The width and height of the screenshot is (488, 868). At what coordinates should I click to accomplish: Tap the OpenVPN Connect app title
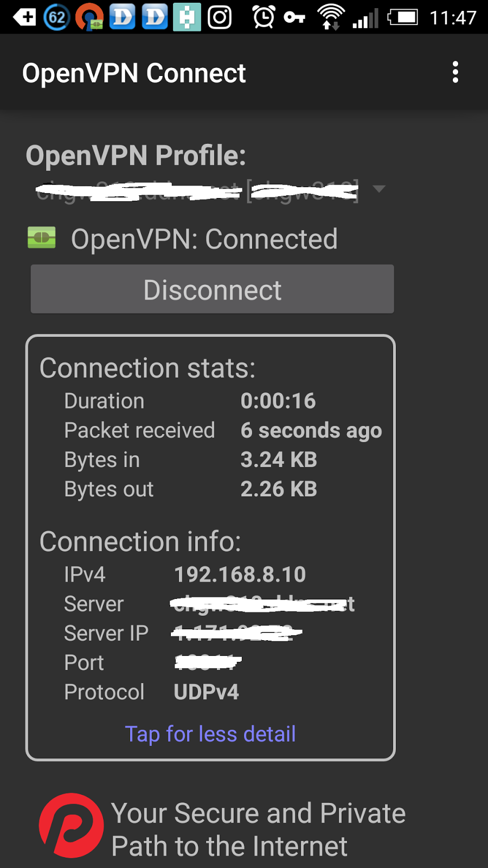click(x=134, y=73)
